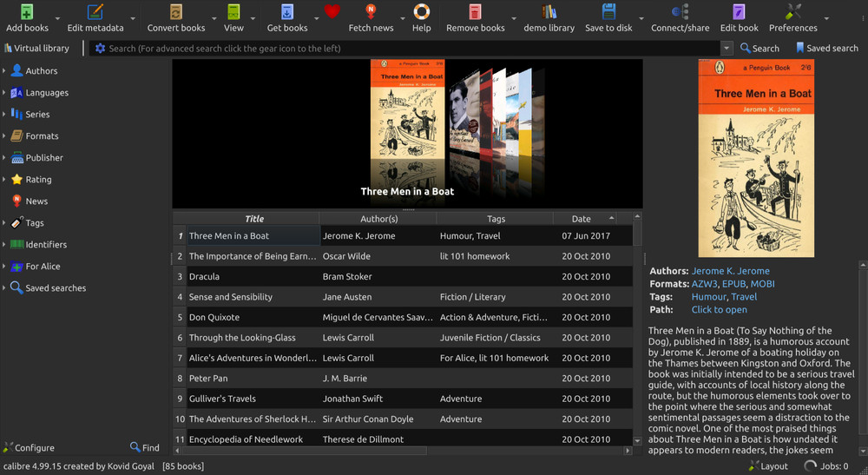Click Find in the Tag browser

click(144, 447)
